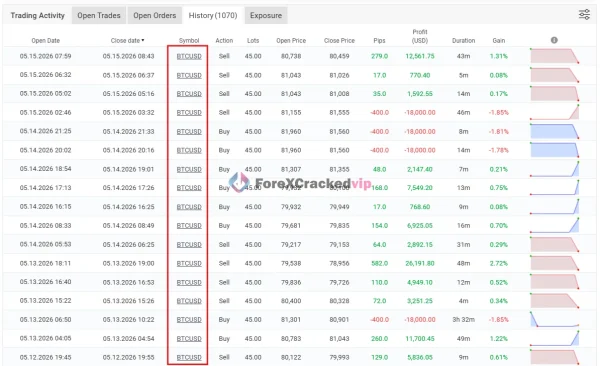600x366 pixels.
Task: Open BTCUSD link for 05.15.2026 07:59 trade
Action: point(189,56)
